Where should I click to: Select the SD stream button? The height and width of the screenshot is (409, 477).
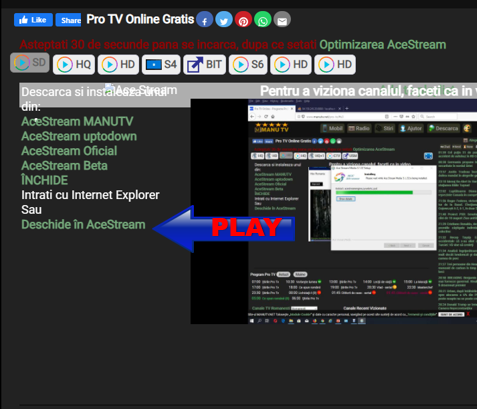[x=30, y=63]
